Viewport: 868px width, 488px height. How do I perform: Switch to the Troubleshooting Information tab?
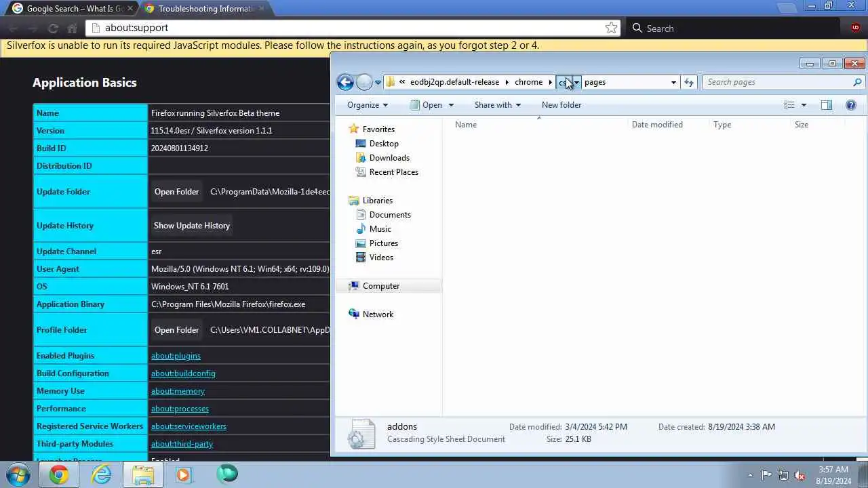click(206, 9)
